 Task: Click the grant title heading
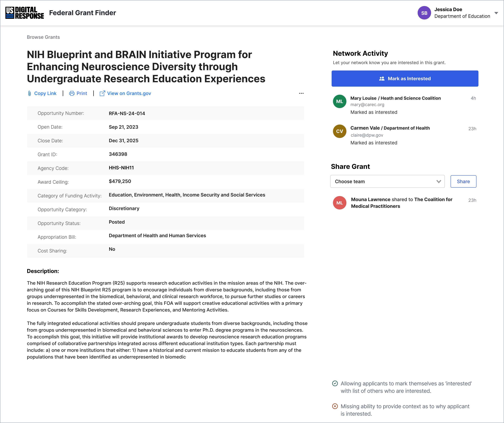click(146, 67)
